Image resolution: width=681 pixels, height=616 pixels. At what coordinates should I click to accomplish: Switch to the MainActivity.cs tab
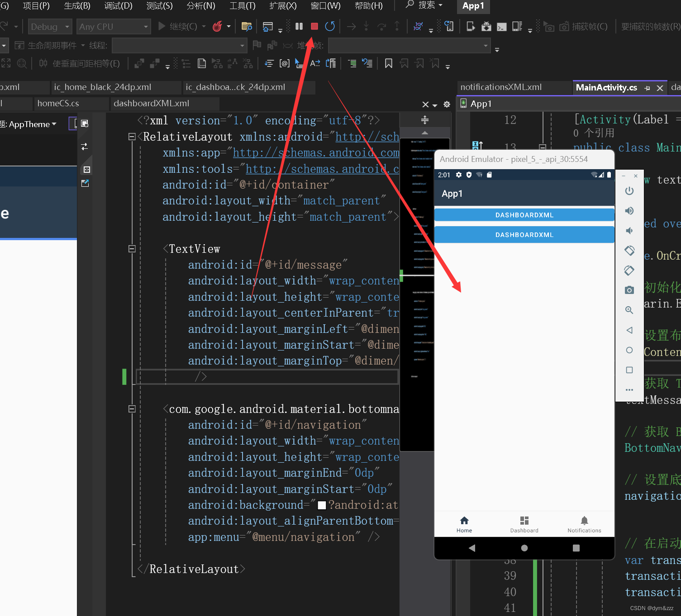pos(606,87)
